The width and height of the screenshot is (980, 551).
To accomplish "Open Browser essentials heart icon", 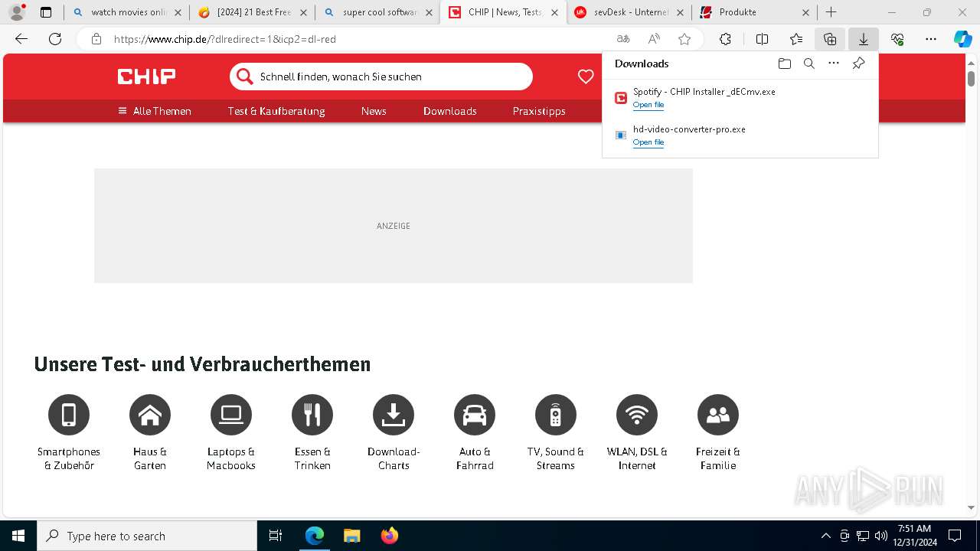I will (x=897, y=39).
